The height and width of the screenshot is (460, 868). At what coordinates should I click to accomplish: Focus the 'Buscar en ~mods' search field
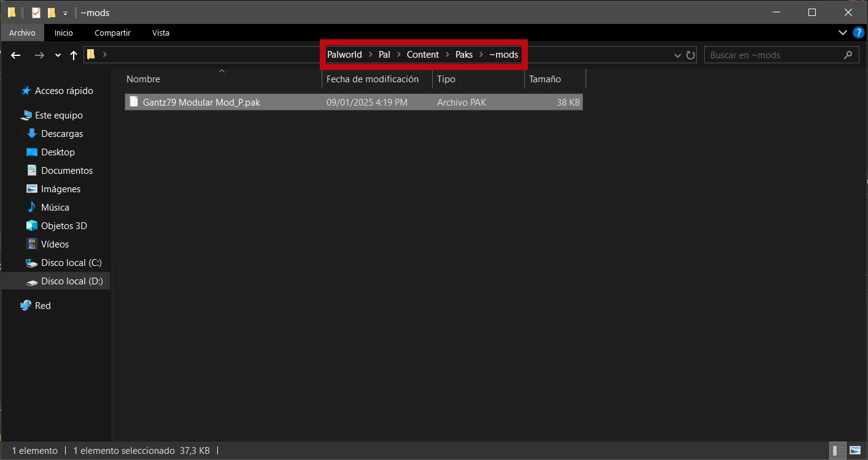click(781, 55)
